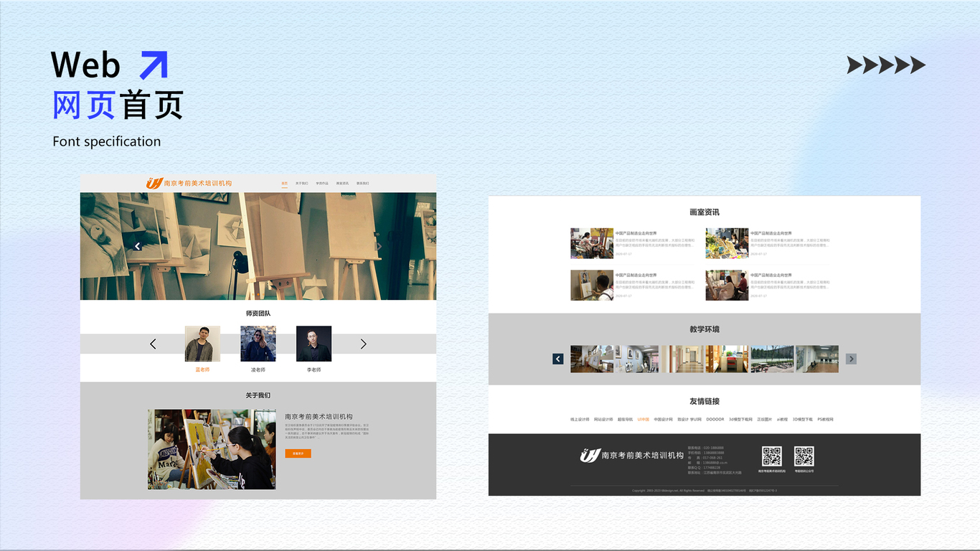Image resolution: width=980 pixels, height=551 pixels.
Task: Show previous teachers in 师资团队 carousel
Action: pos(153,344)
